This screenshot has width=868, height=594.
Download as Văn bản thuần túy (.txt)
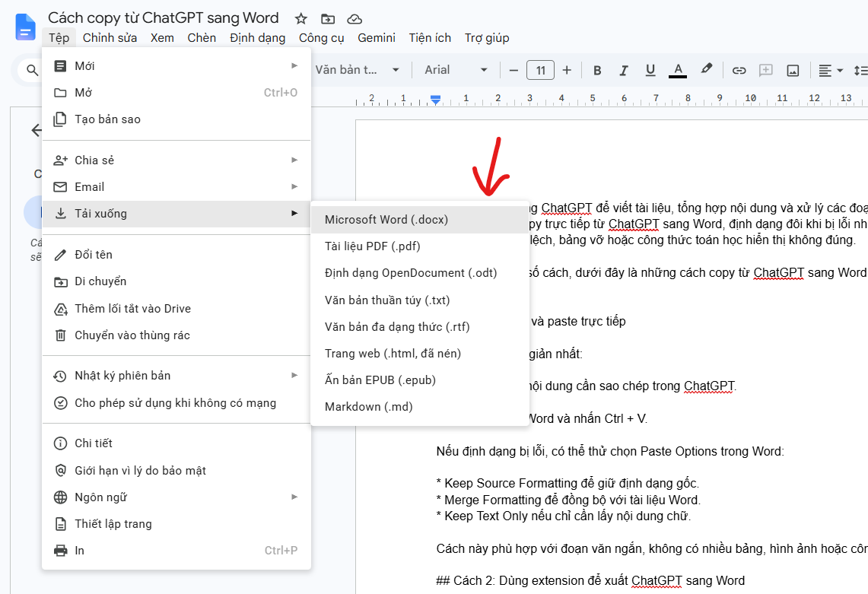420,300
